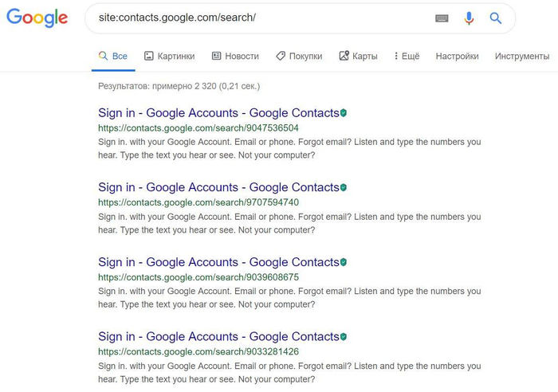Expand the Ещё more menu
This screenshot has width=558, height=392.
click(407, 57)
